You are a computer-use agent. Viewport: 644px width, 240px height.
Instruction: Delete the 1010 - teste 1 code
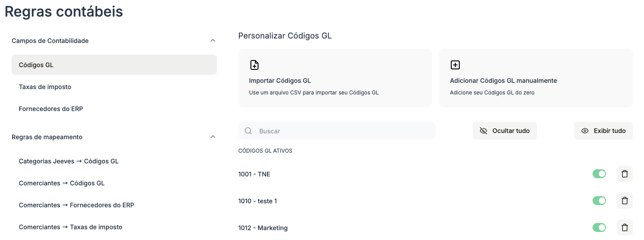point(625,201)
